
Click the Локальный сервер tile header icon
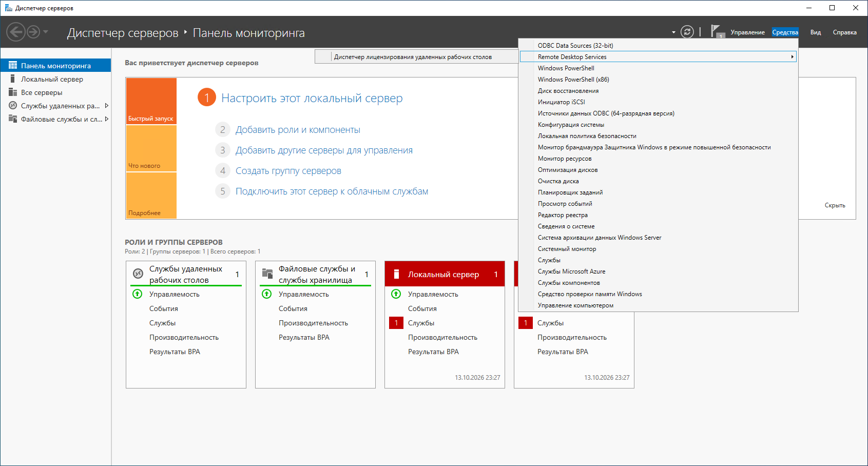point(396,274)
